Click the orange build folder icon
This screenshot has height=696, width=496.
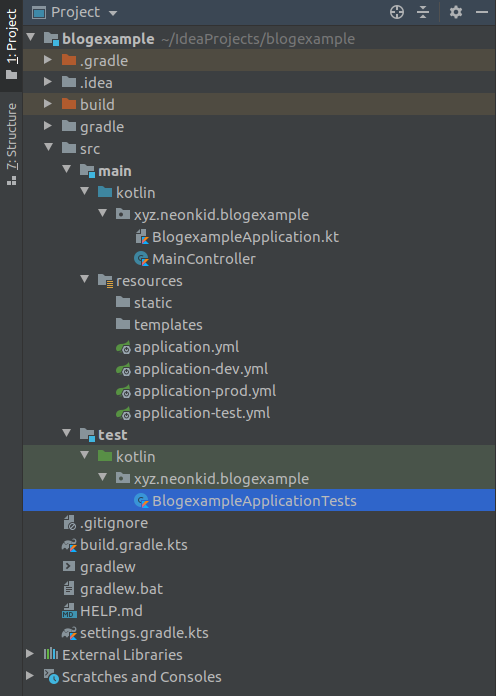(69, 104)
